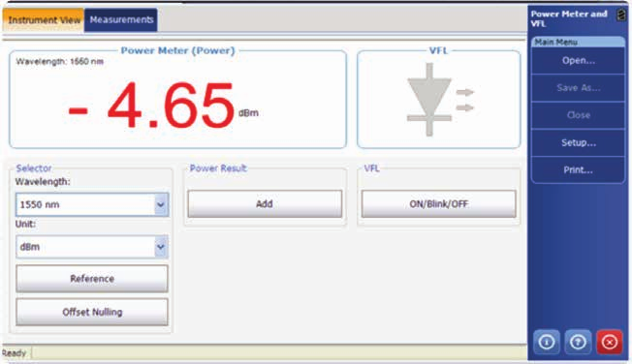This screenshot has width=632, height=364.
Task: Click the battery status icon
Action: click(621, 15)
